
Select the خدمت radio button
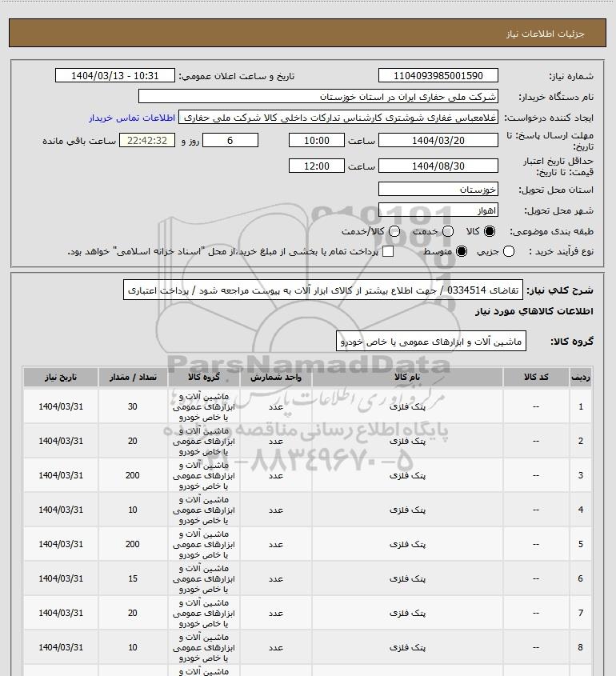coord(448,231)
